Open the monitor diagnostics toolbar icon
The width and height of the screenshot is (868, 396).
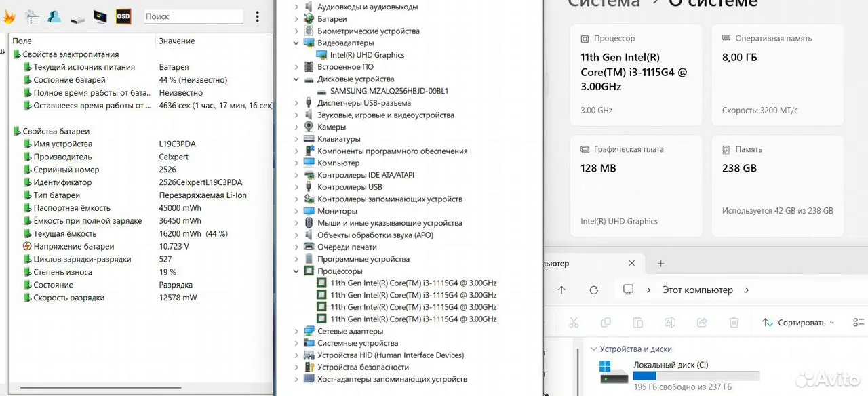(x=100, y=16)
